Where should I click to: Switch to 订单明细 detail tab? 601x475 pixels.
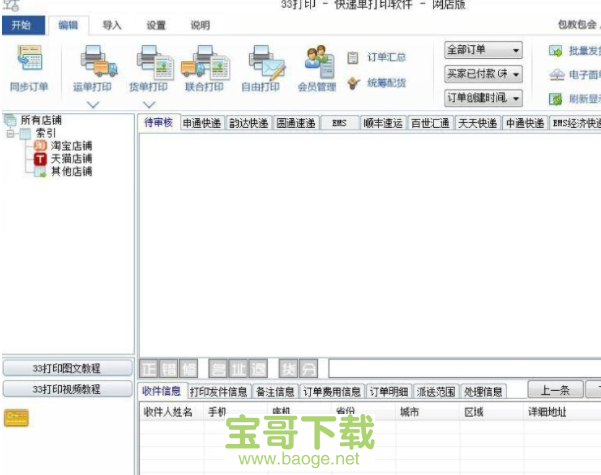click(x=389, y=392)
